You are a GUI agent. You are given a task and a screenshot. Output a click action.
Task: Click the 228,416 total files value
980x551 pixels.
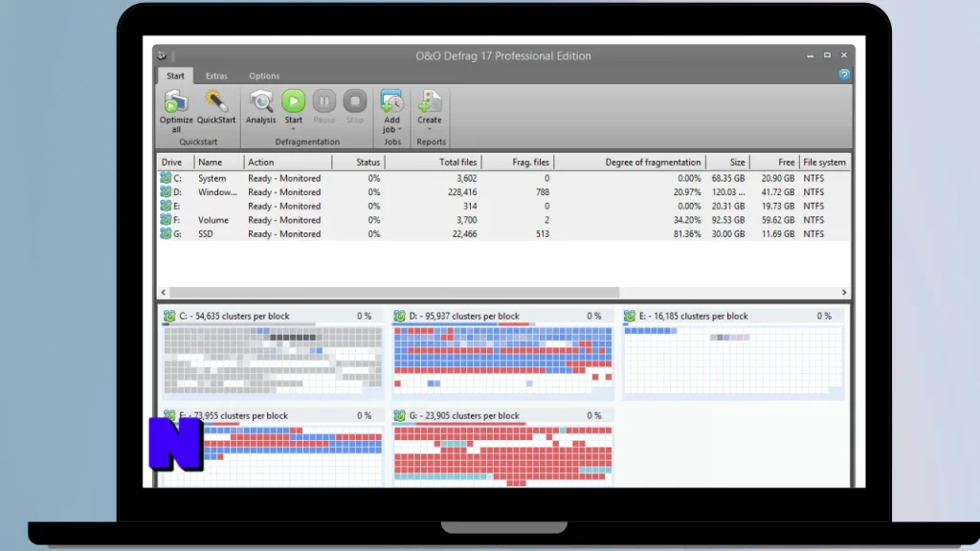(462, 191)
